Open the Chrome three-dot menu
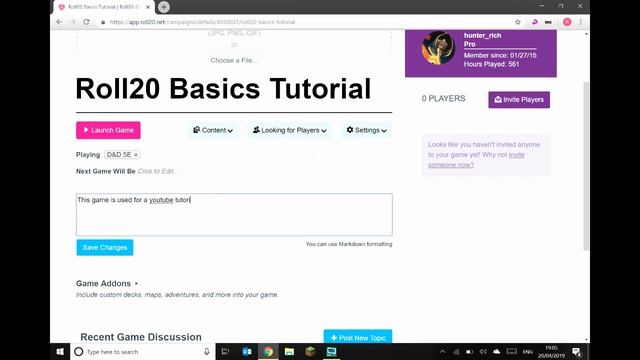Viewport: 640px width, 360px height. coord(580,22)
